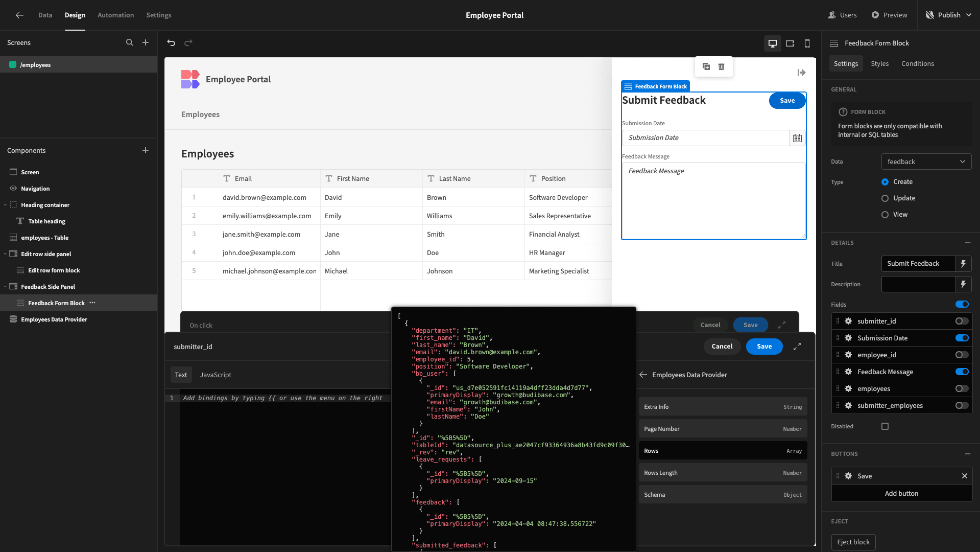Open settings gear for submitter_id field
The height and width of the screenshot is (552, 980).
point(848,321)
